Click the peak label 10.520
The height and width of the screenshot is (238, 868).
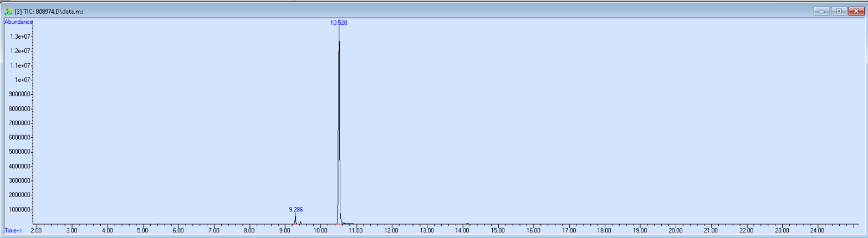[339, 23]
